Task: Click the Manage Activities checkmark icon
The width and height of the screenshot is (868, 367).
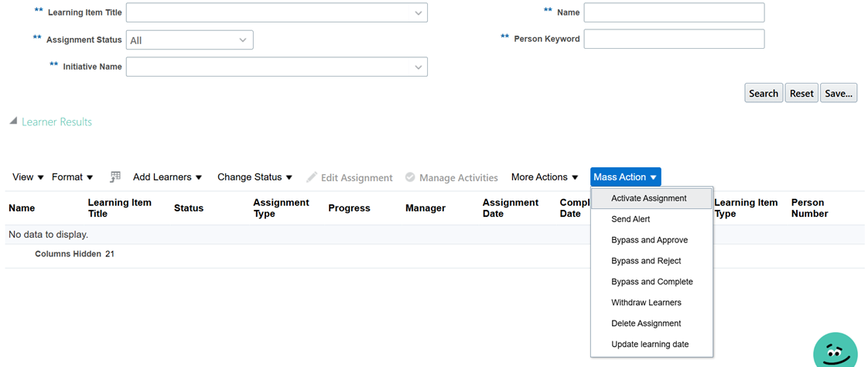Action: click(410, 177)
